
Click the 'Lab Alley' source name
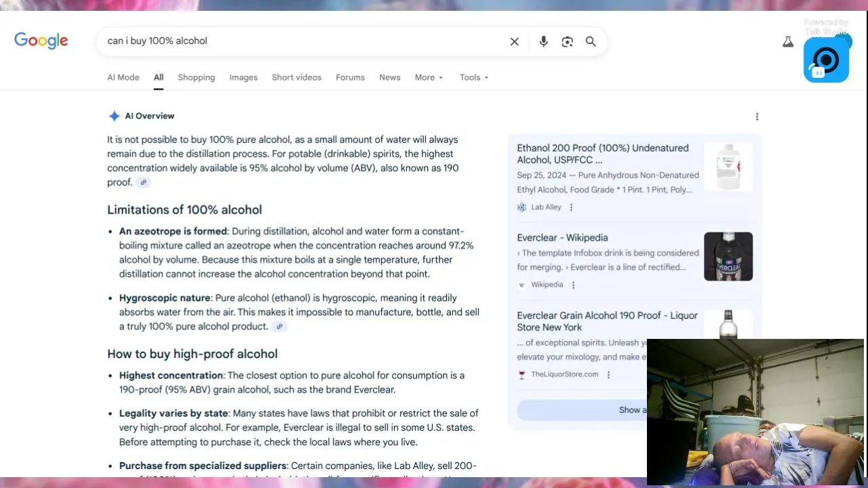click(x=546, y=207)
